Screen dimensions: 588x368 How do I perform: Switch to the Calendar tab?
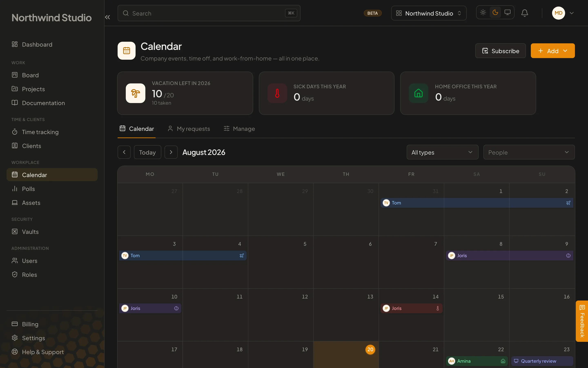pos(137,129)
